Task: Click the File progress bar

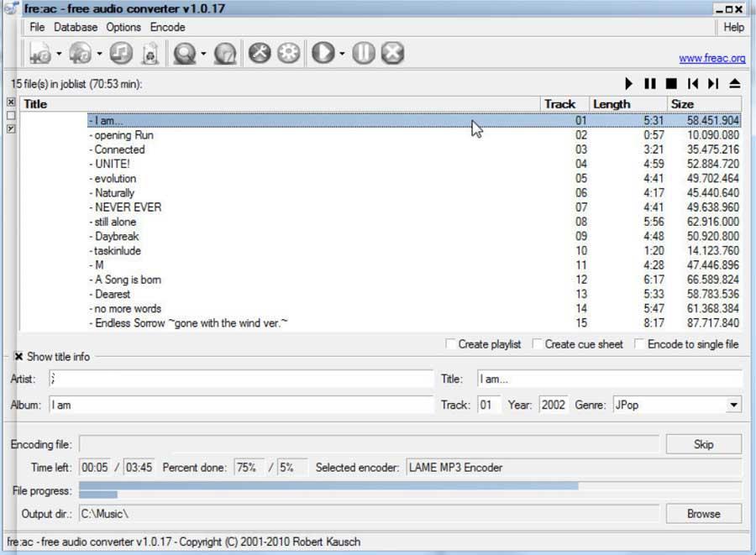Action: click(410, 490)
